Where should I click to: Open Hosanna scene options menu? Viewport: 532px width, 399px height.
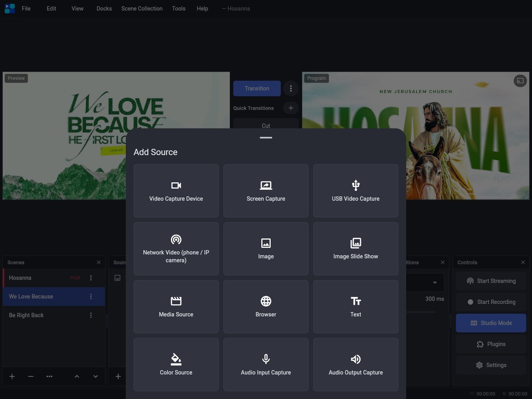(x=91, y=278)
